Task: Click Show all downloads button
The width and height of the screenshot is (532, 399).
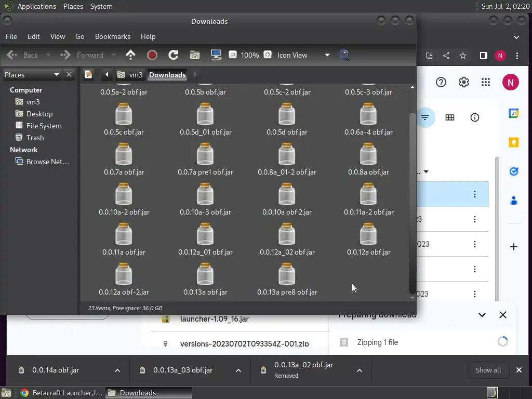Action: (488, 370)
